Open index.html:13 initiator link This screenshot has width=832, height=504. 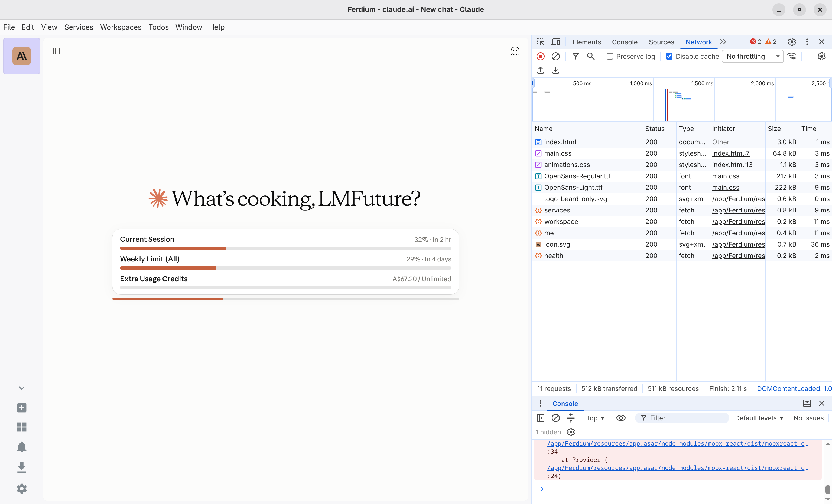click(732, 165)
